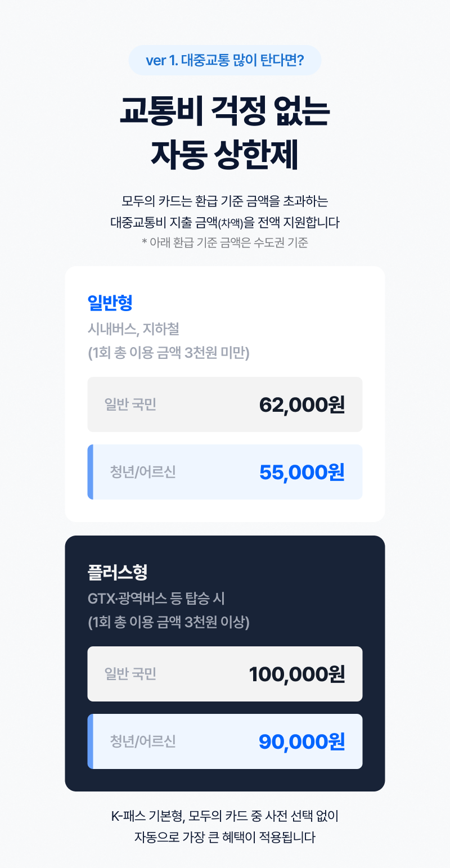
Task: Select the 플러스형 card title
Action: coord(118,572)
